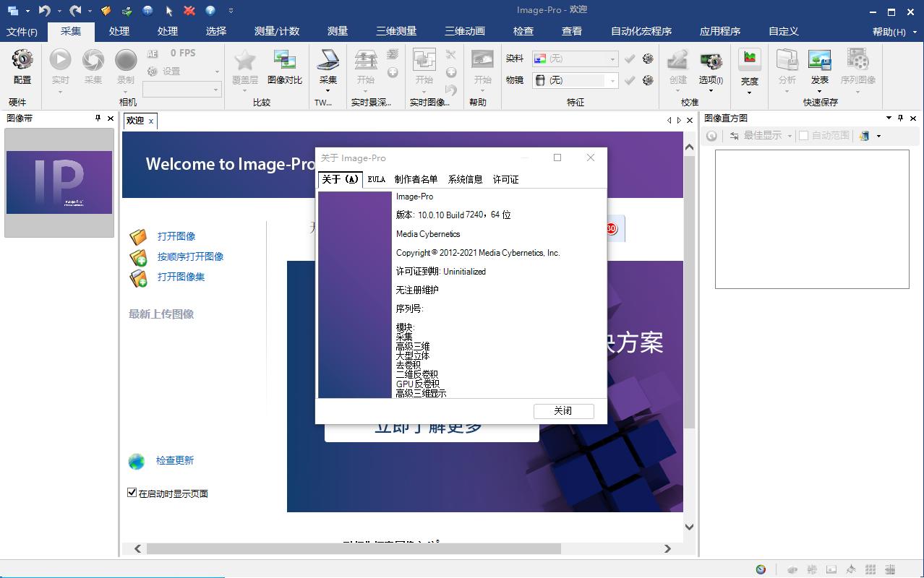Select the pointer cursor icon in quick access bar
The width and height of the screenshot is (924, 578).
(x=169, y=10)
